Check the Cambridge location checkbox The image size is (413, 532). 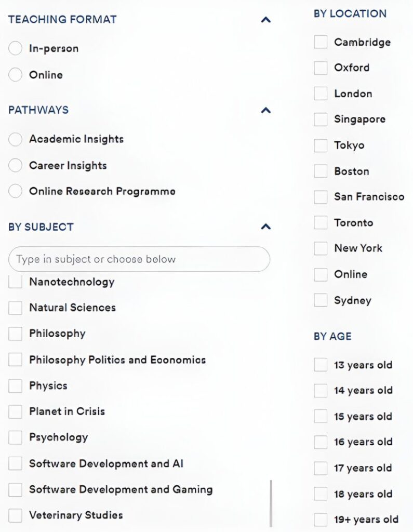pos(321,42)
